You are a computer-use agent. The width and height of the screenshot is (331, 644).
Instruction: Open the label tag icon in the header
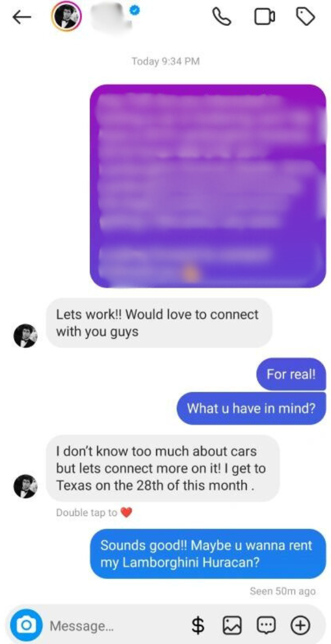pos(306,17)
